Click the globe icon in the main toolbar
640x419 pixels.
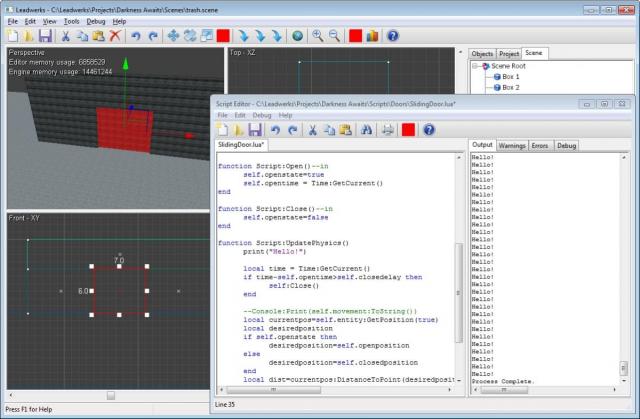tap(297, 35)
